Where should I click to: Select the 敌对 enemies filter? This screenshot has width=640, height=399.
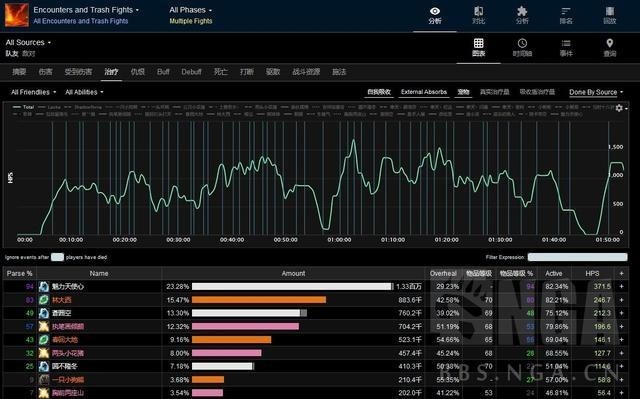29,53
